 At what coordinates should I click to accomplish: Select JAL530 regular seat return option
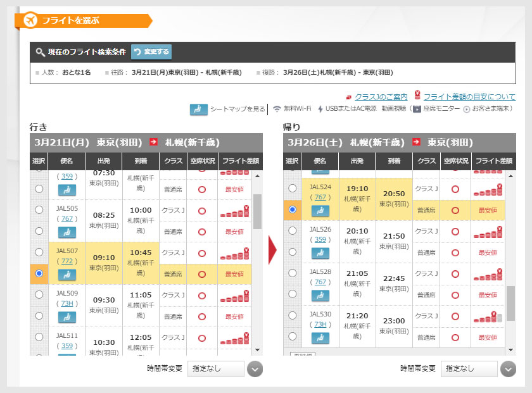(293, 337)
